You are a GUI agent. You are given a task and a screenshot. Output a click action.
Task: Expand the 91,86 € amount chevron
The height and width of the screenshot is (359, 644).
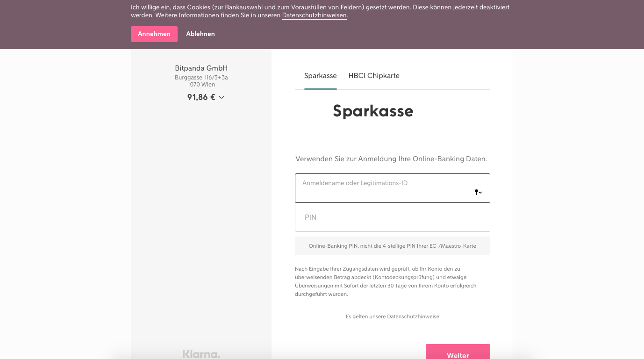pyautogui.click(x=222, y=97)
